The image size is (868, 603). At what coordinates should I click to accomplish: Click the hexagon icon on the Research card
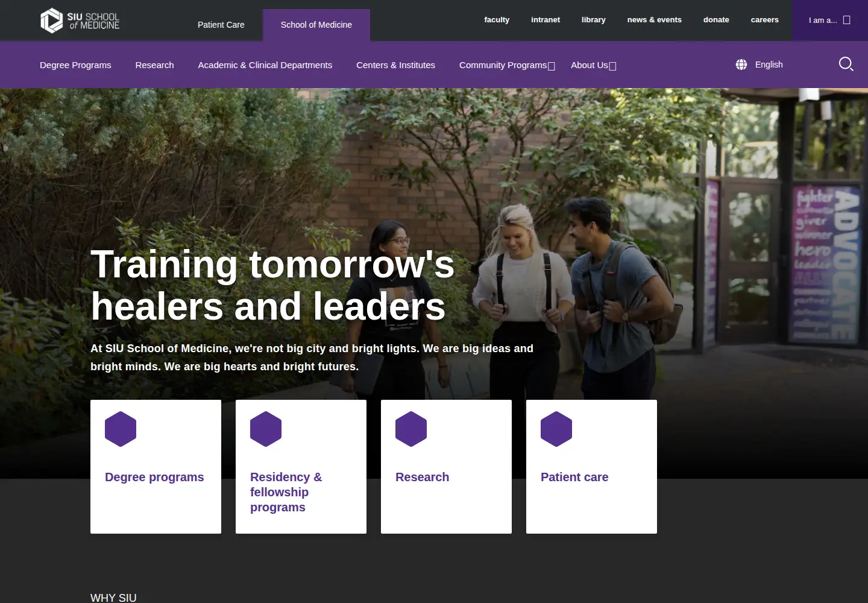pyautogui.click(x=411, y=429)
